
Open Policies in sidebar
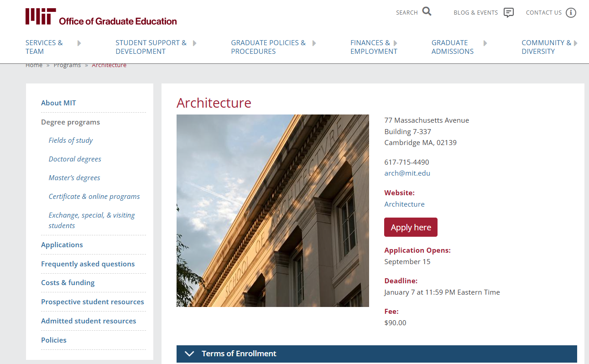coord(54,340)
